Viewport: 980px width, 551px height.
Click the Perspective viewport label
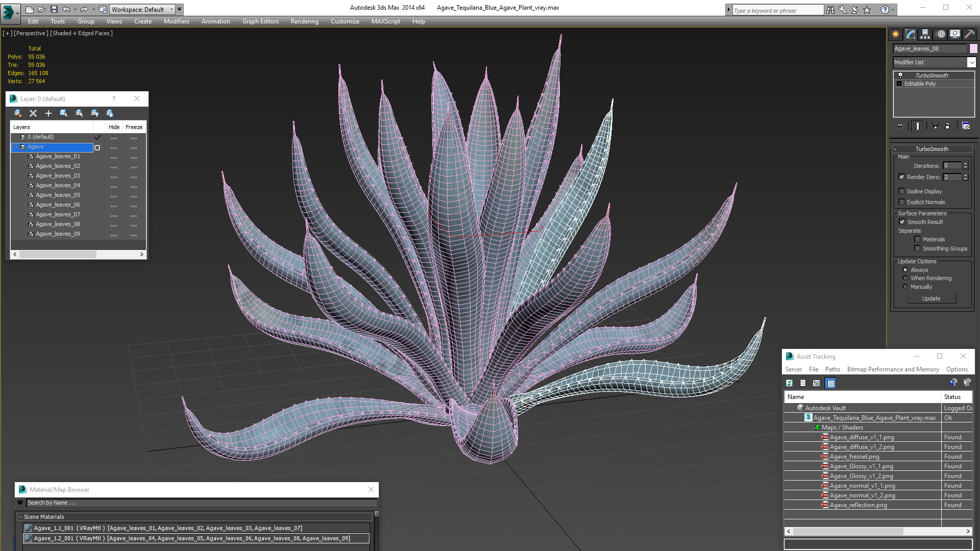(x=31, y=33)
